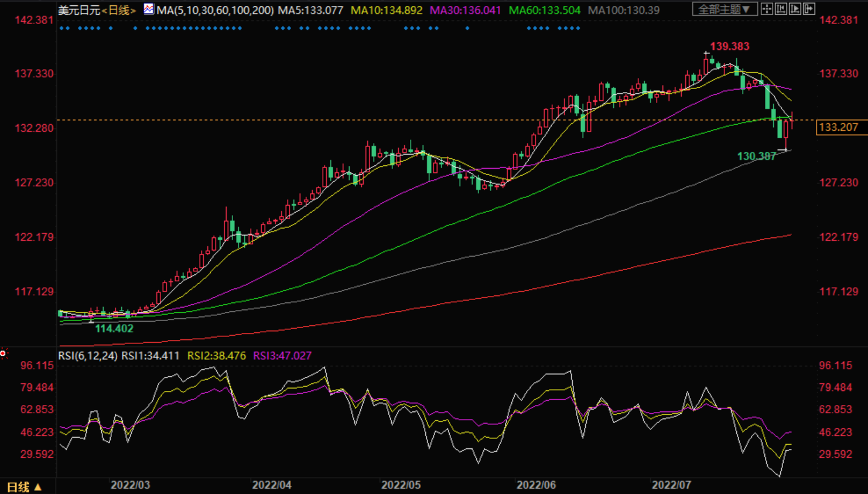This screenshot has height=494, width=868.
Task: Expand the 日线 ▲ period selector
Action: pyautogui.click(x=25, y=487)
